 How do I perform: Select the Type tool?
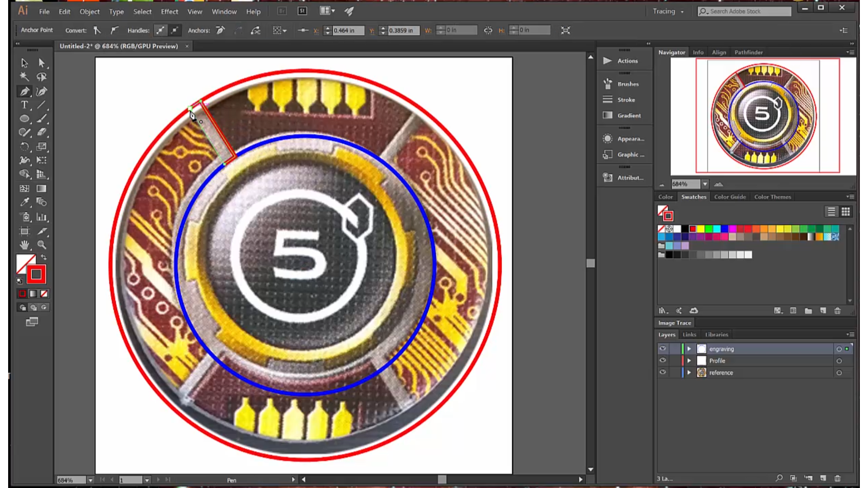click(24, 105)
